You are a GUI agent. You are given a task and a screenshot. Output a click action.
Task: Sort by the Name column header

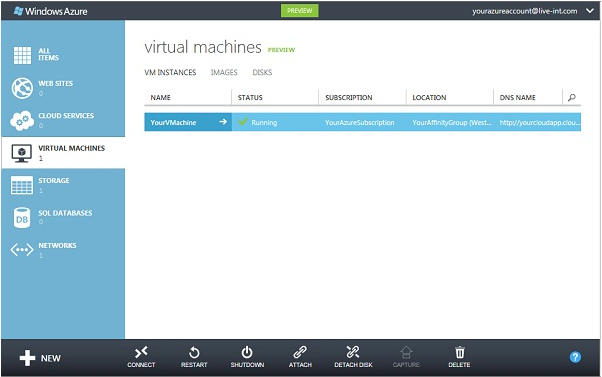pos(160,98)
